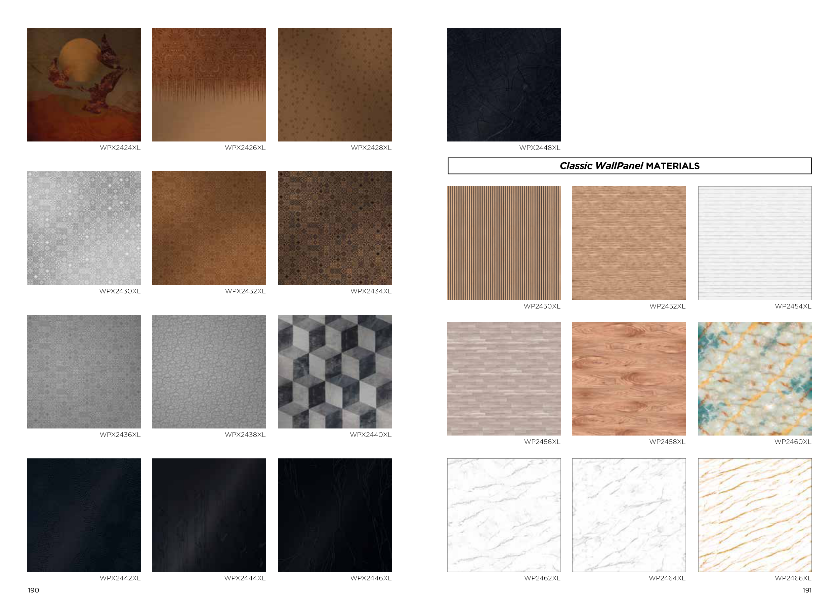The image size is (840, 616).
Task: Select the teal and gold marble swatch WP2460XL
Action: coord(755,378)
